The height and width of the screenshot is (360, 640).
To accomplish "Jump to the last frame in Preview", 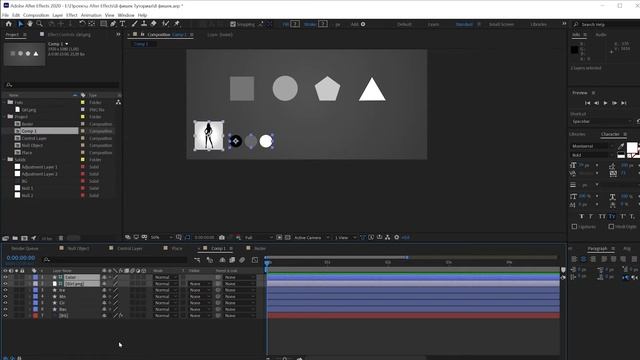I will [x=624, y=103].
